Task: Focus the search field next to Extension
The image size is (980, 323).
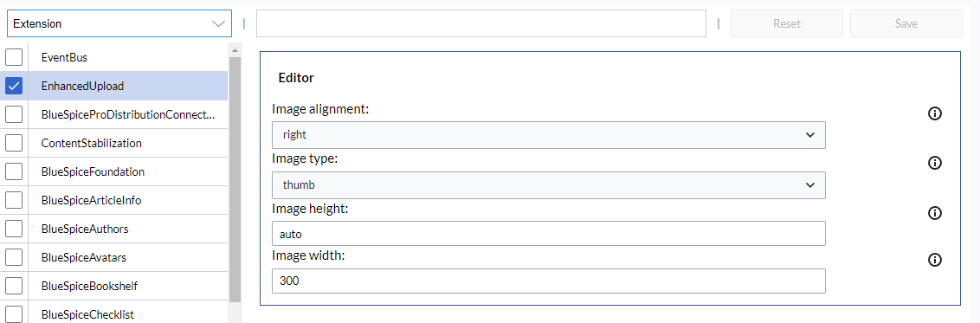Action: pos(481,23)
